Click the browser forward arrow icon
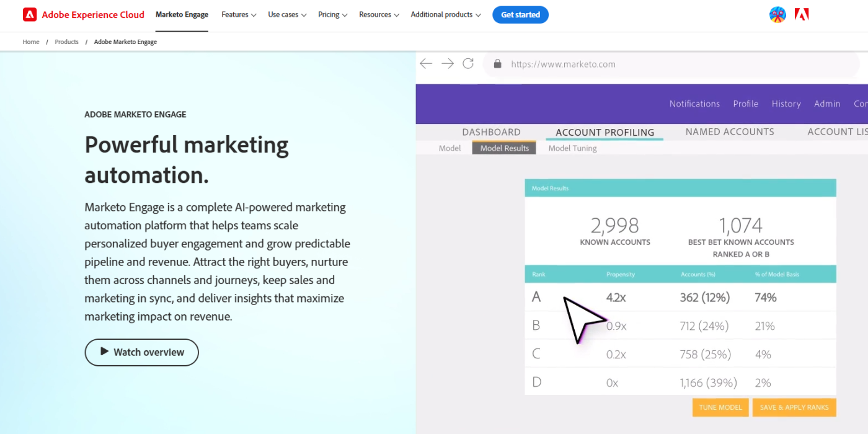The width and height of the screenshot is (868, 434). (448, 64)
